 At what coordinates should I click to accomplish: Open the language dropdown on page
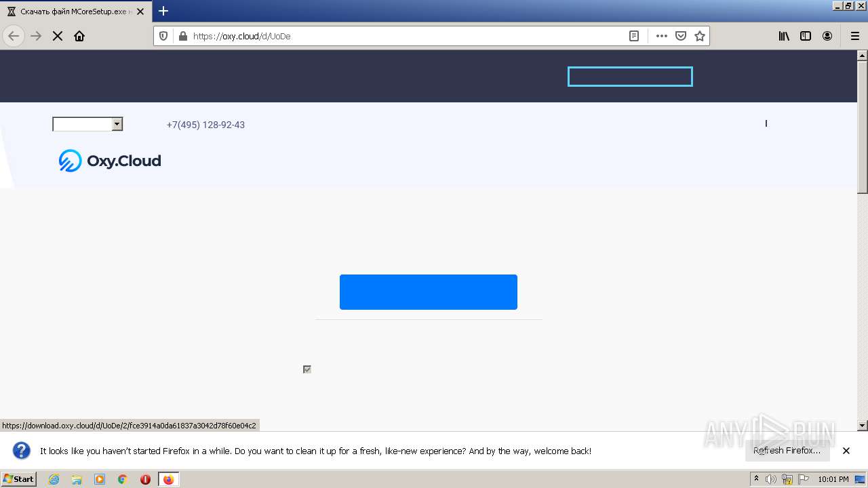(x=87, y=124)
